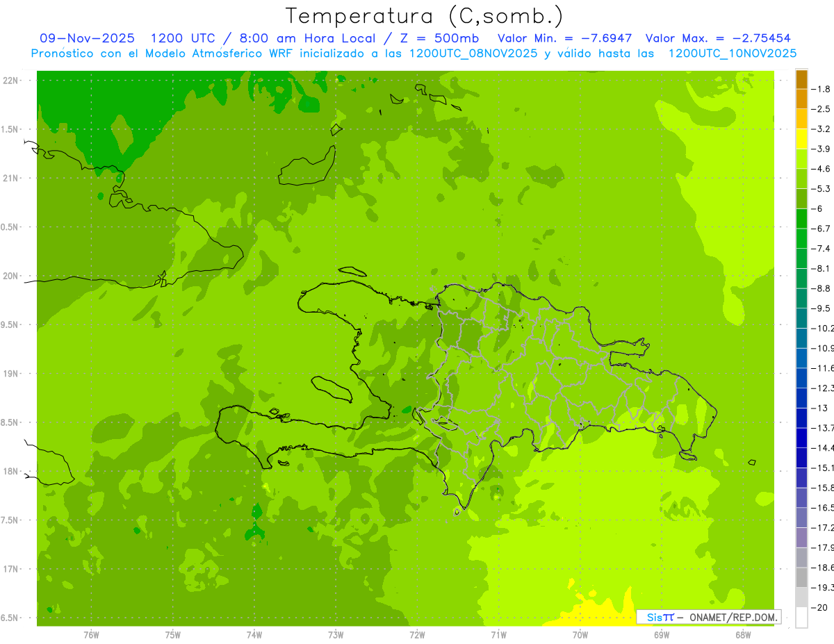Click the 70W longitude label

tap(580, 635)
